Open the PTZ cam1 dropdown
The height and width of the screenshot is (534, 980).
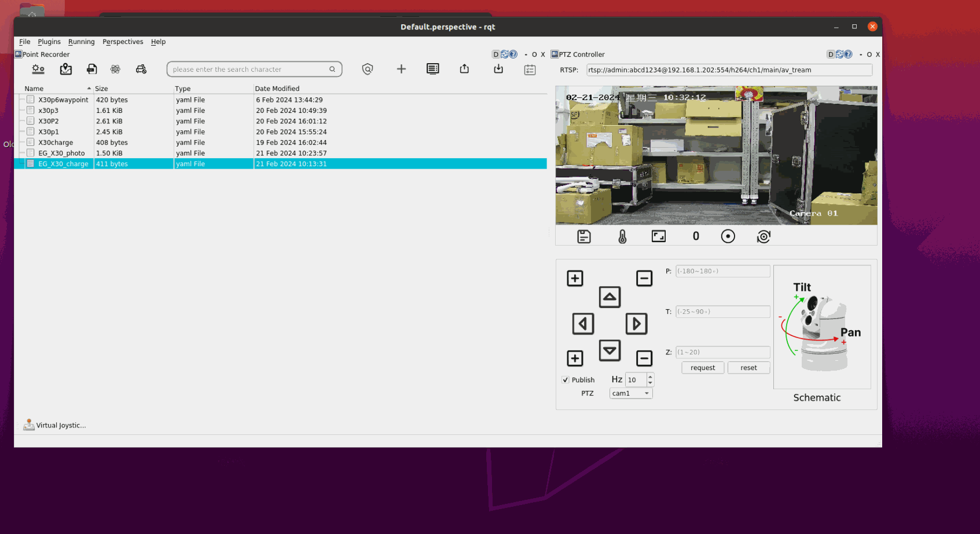[x=631, y=393]
